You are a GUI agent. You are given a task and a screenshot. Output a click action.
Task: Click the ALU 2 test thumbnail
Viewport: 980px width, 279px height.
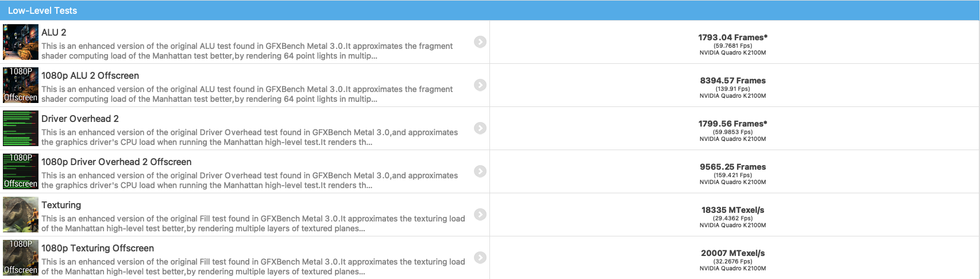click(x=21, y=42)
